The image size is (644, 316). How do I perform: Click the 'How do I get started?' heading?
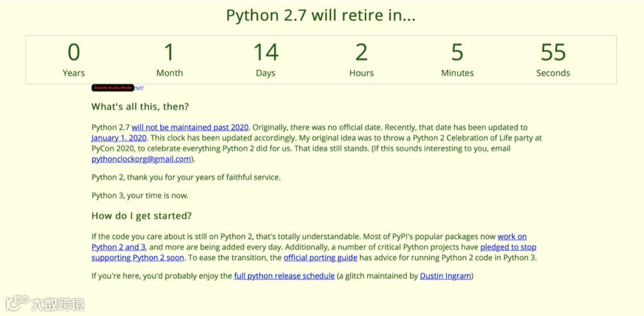point(141,216)
